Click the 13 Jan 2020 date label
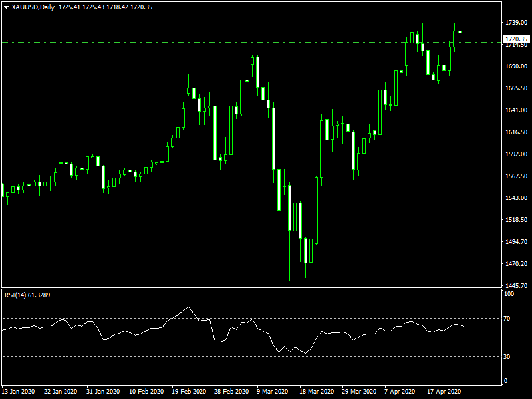Viewport: 532px width, 399px height. tap(19, 392)
